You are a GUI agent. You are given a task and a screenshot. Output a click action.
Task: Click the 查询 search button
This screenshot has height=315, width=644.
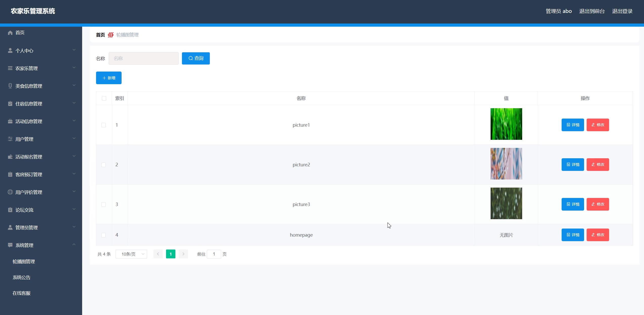tap(196, 58)
